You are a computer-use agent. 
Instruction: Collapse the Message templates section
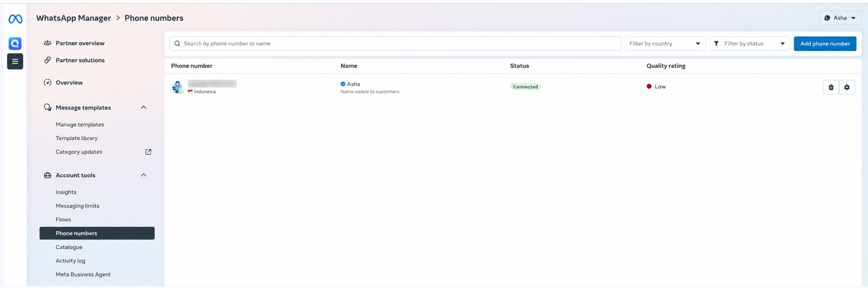click(x=144, y=107)
